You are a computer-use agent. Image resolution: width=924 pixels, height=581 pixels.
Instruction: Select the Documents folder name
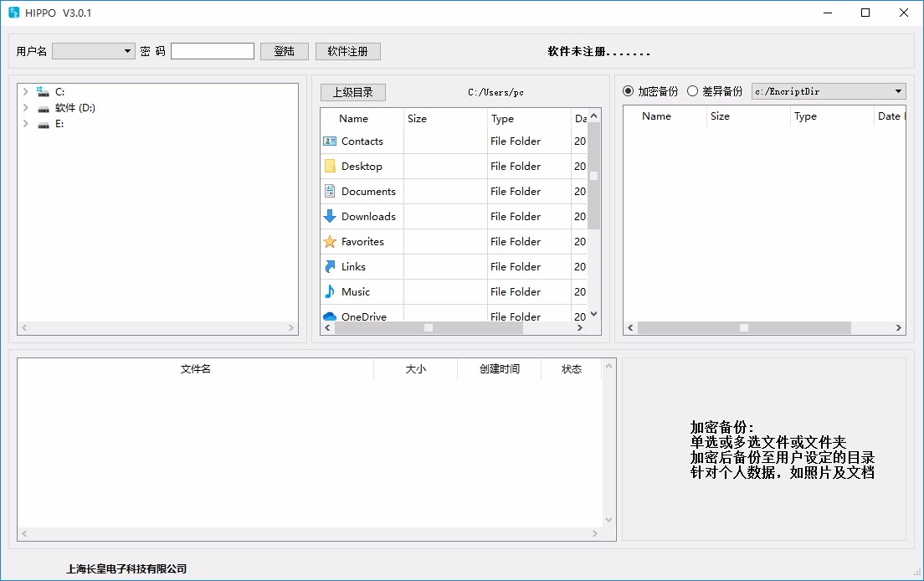click(369, 192)
